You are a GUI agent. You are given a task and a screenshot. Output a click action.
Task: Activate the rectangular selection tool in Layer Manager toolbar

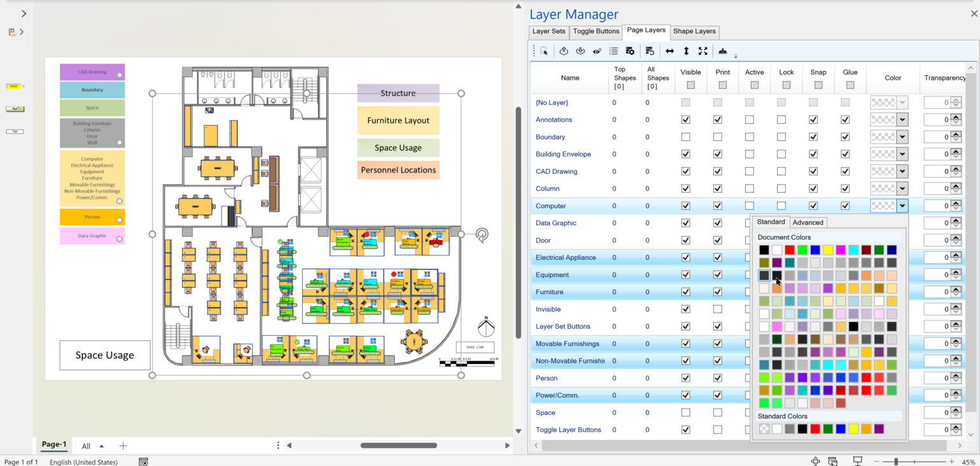pyautogui.click(x=544, y=50)
